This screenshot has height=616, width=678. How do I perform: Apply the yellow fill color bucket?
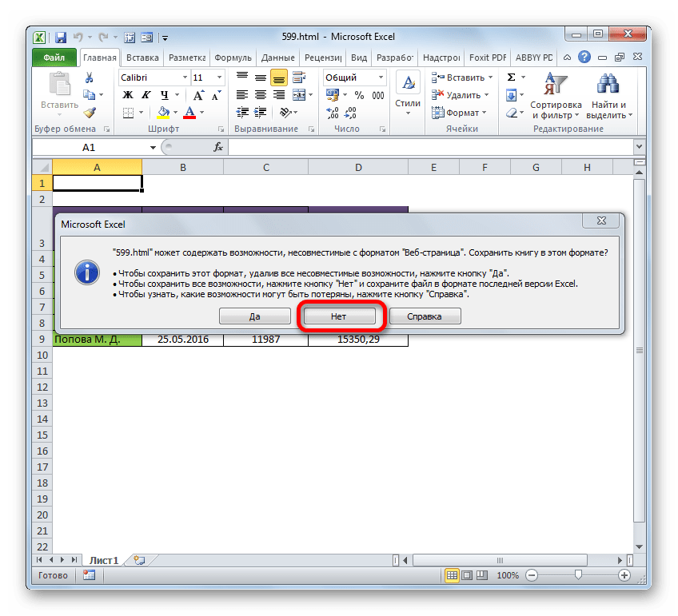[163, 113]
